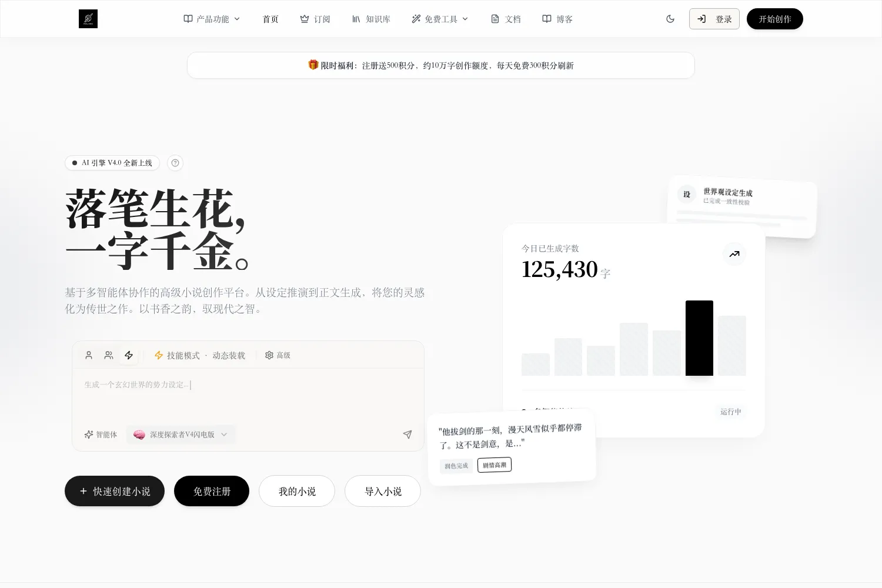The height and width of the screenshot is (588, 882).
Task: Click the login arrow icon in 登录
Action: point(701,19)
